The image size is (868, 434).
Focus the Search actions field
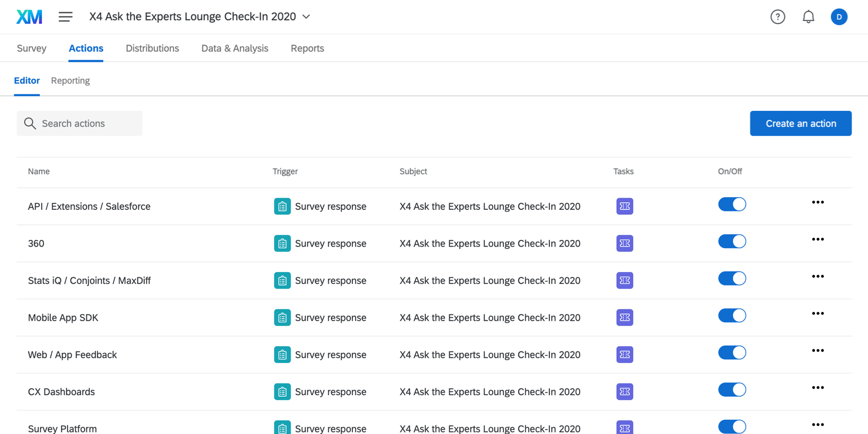click(x=80, y=124)
